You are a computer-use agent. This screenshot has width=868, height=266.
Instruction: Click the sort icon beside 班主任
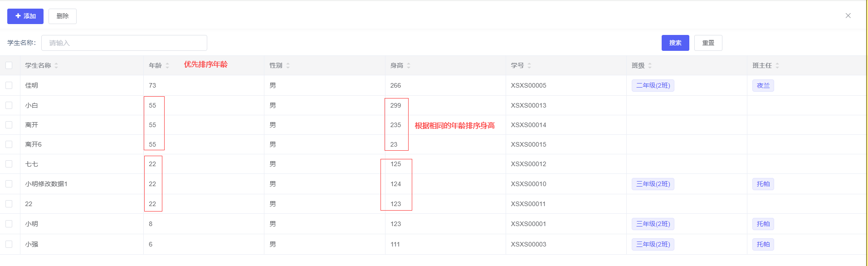click(x=777, y=66)
